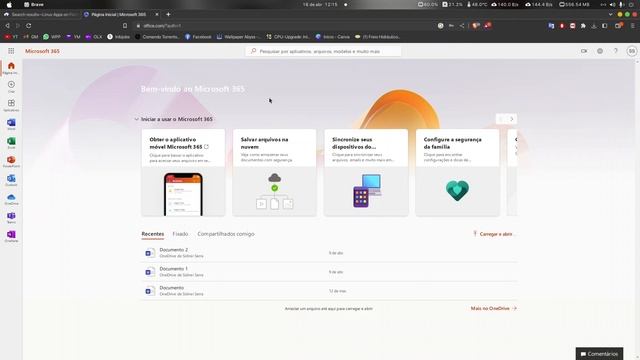The width and height of the screenshot is (640, 360).
Task: Click the Criar plus icon in sidebar
Action: (x=11, y=85)
